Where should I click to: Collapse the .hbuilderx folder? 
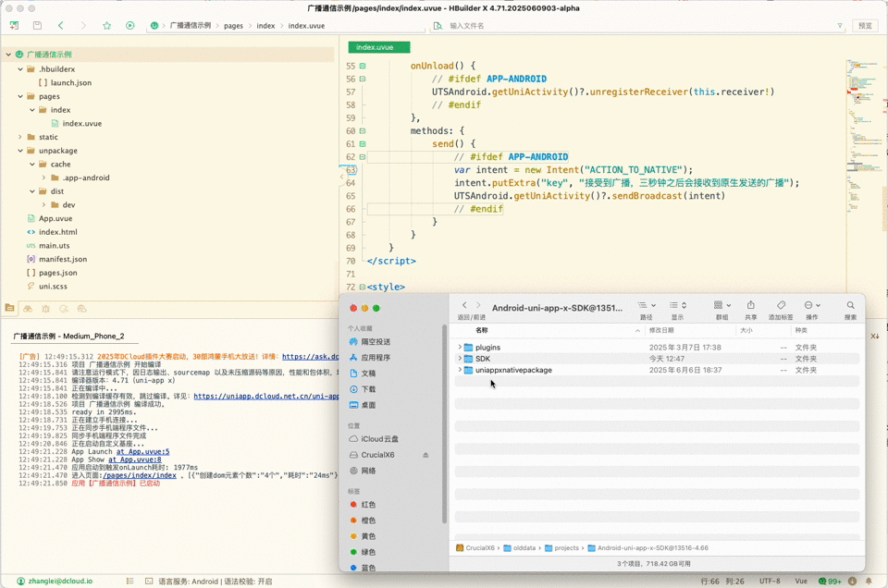20,69
